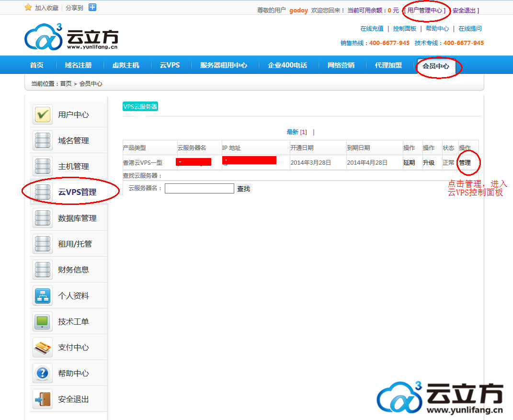Click the VPS云服务器 section tab
Viewport: 513px width, 420px height.
(x=140, y=106)
